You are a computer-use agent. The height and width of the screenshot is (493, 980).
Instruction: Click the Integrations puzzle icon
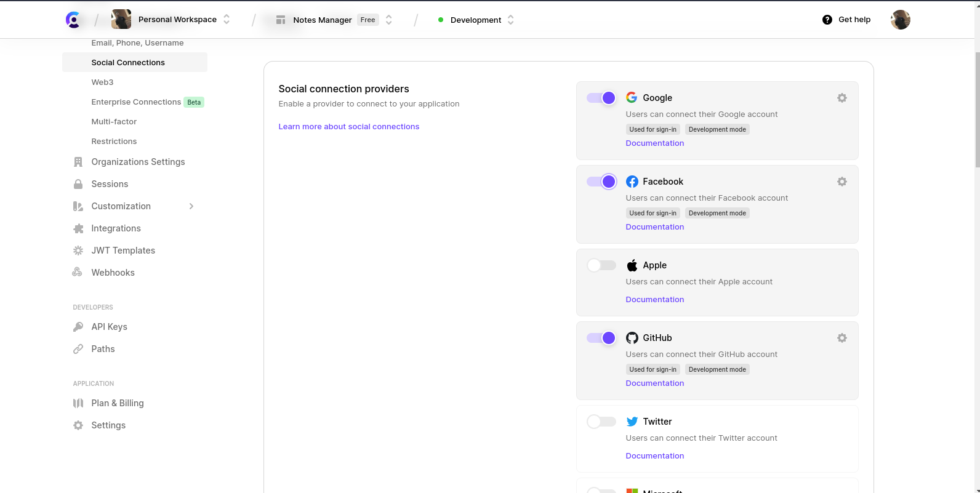click(x=78, y=228)
